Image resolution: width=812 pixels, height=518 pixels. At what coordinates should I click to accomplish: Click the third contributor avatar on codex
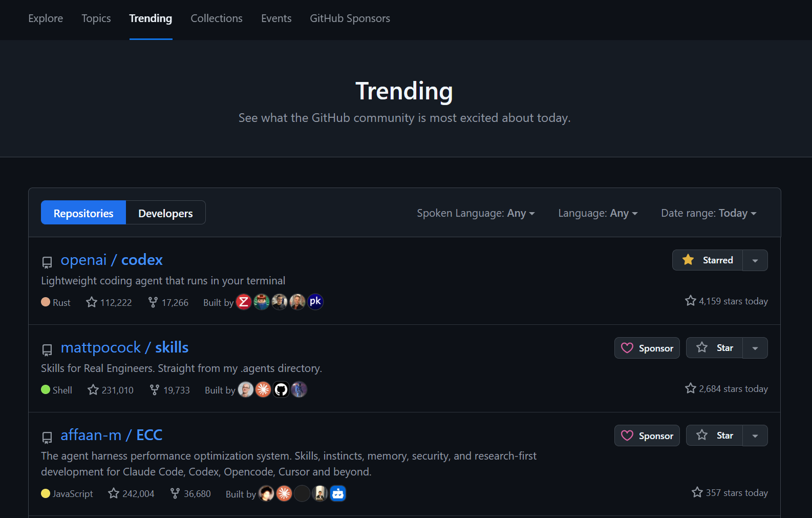click(280, 302)
